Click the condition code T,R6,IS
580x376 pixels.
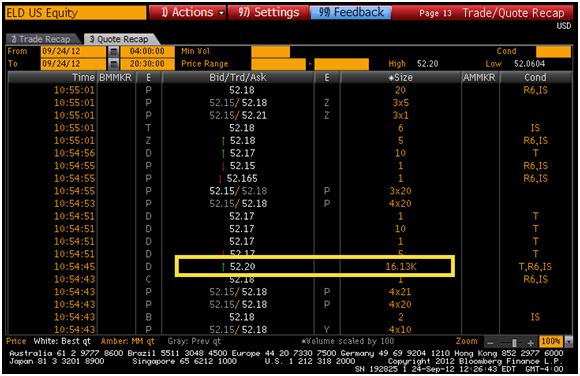[x=535, y=266]
